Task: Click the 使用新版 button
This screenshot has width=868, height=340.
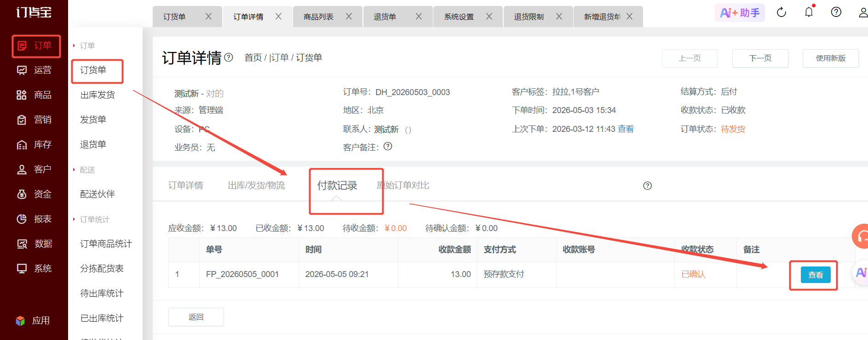Action: 831,58
